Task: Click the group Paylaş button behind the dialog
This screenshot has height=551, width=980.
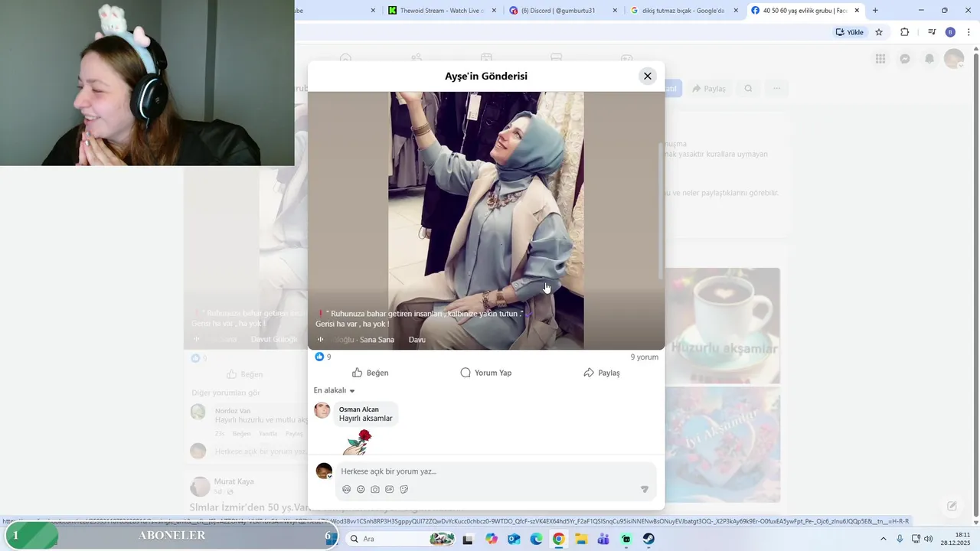Action: tap(708, 89)
